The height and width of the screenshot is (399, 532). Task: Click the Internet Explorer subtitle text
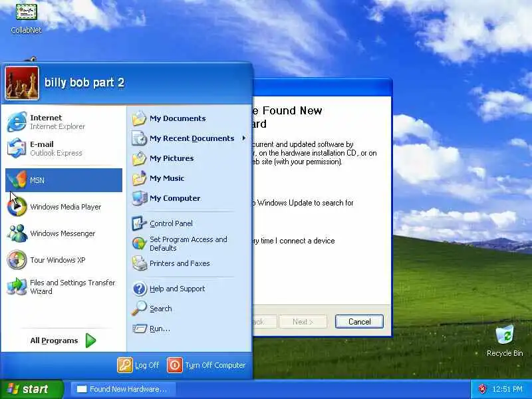pyautogui.click(x=58, y=126)
